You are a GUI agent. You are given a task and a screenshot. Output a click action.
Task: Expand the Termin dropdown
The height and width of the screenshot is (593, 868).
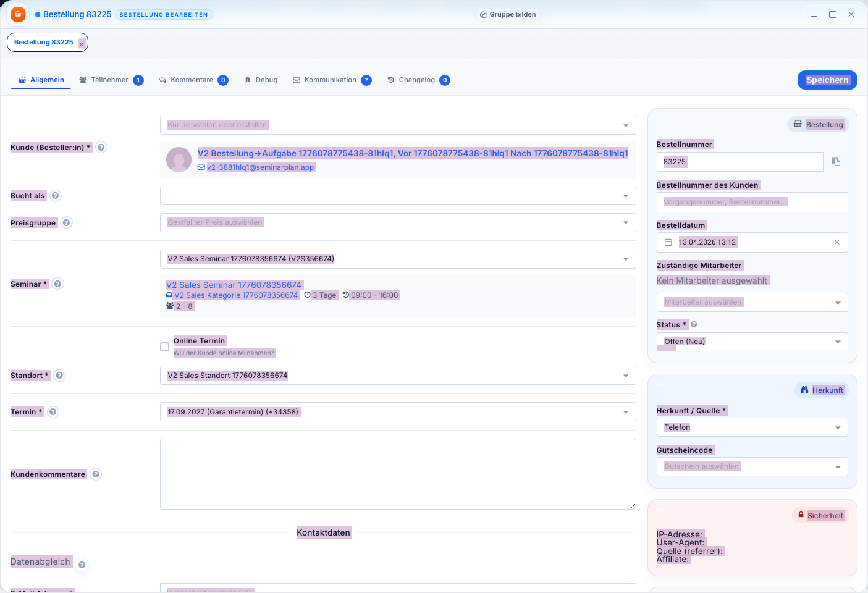click(x=397, y=412)
